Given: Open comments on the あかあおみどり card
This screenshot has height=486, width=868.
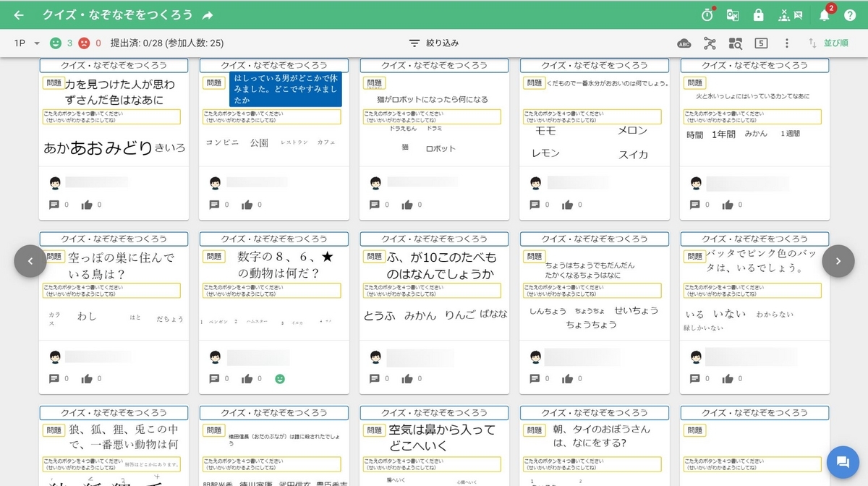Looking at the screenshot, I should [54, 205].
